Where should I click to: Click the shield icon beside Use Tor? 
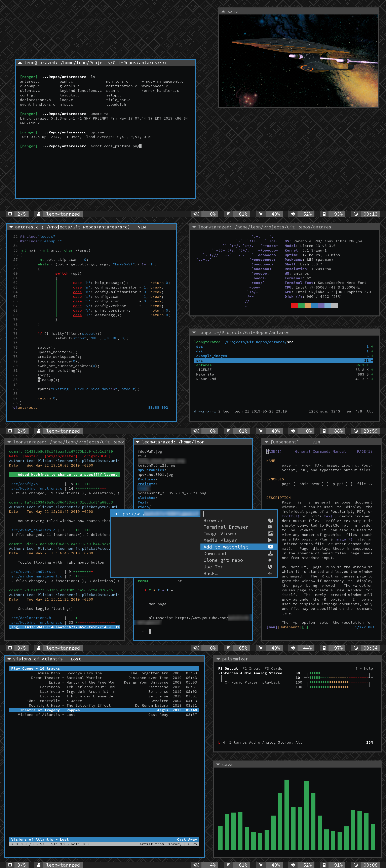(x=270, y=567)
